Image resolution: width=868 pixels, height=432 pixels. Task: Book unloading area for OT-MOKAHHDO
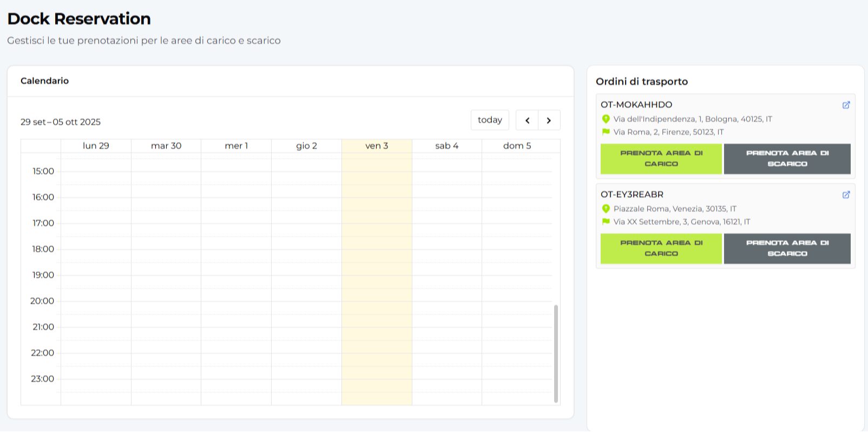pos(787,159)
